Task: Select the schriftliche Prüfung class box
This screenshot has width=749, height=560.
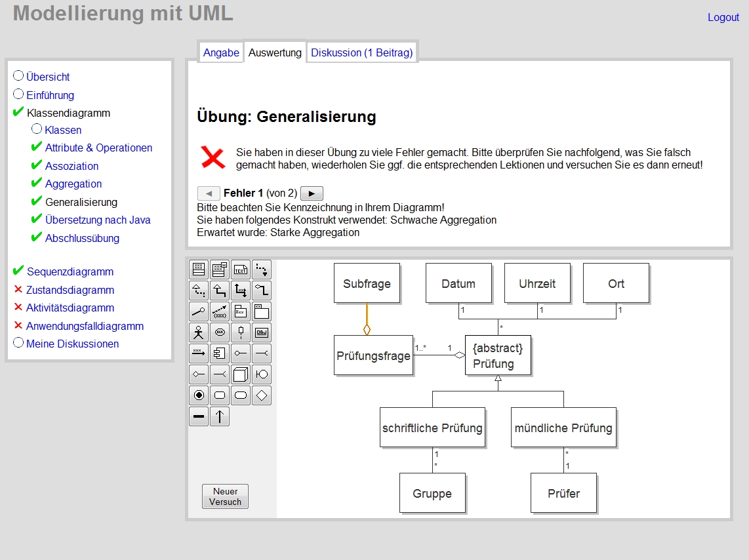Action: tap(432, 428)
